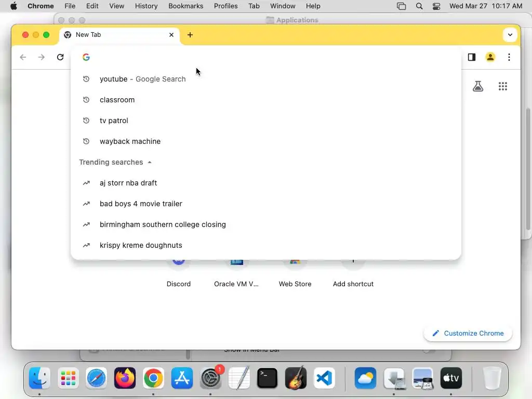Open the Google apps grid
Image resolution: width=532 pixels, height=399 pixels.
[x=503, y=86]
